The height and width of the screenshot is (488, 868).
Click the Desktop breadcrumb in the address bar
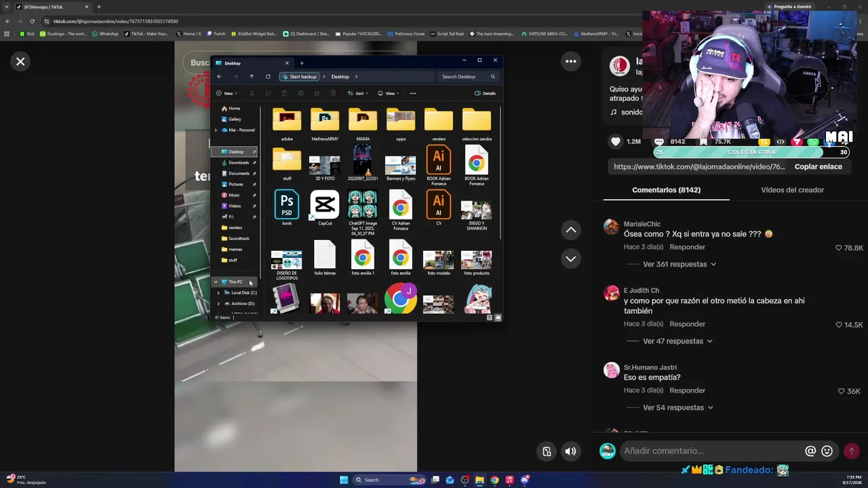340,77
